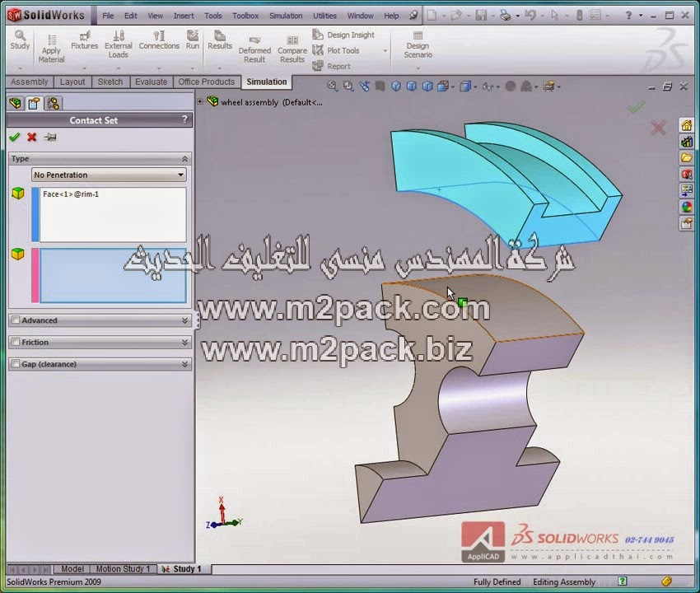Pin the Contact Set panel

click(x=50, y=137)
